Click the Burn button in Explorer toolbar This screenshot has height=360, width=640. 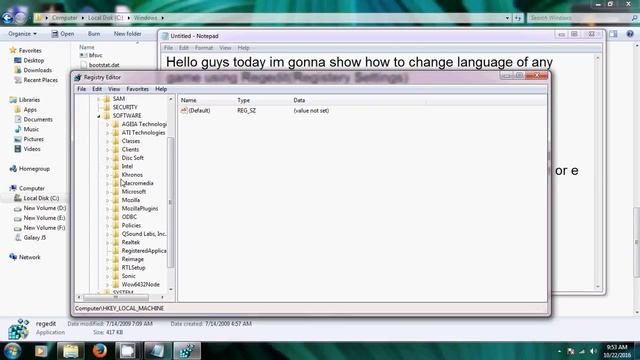[x=94, y=34]
